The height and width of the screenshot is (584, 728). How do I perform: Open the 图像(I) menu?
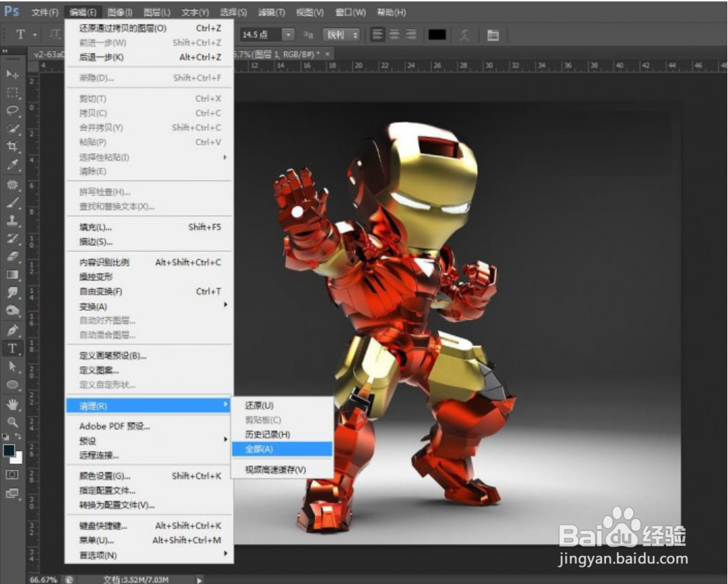click(x=120, y=12)
